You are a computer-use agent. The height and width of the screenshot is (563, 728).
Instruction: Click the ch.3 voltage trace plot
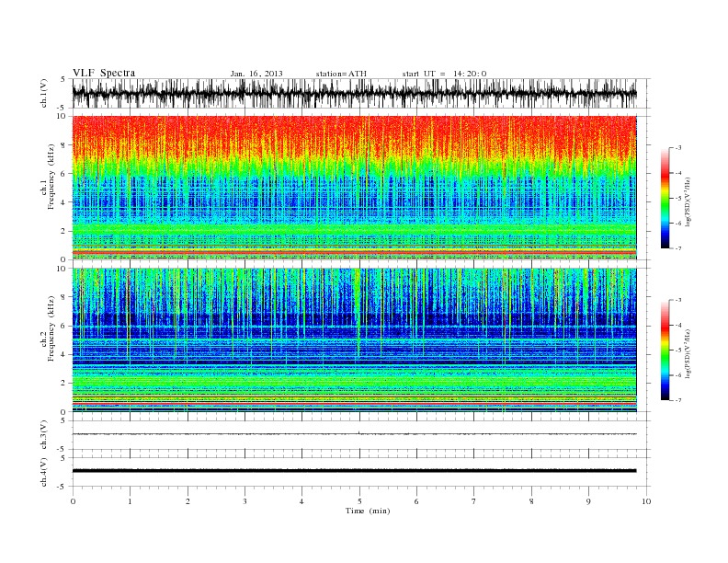point(360,435)
